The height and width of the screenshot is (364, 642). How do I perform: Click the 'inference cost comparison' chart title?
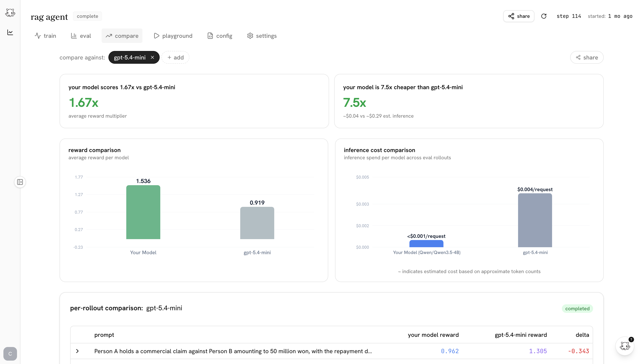379,150
